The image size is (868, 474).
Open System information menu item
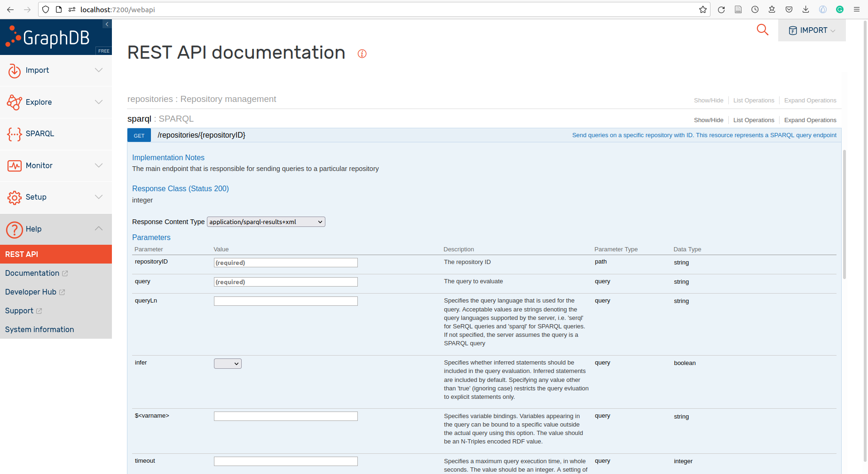[x=39, y=329]
